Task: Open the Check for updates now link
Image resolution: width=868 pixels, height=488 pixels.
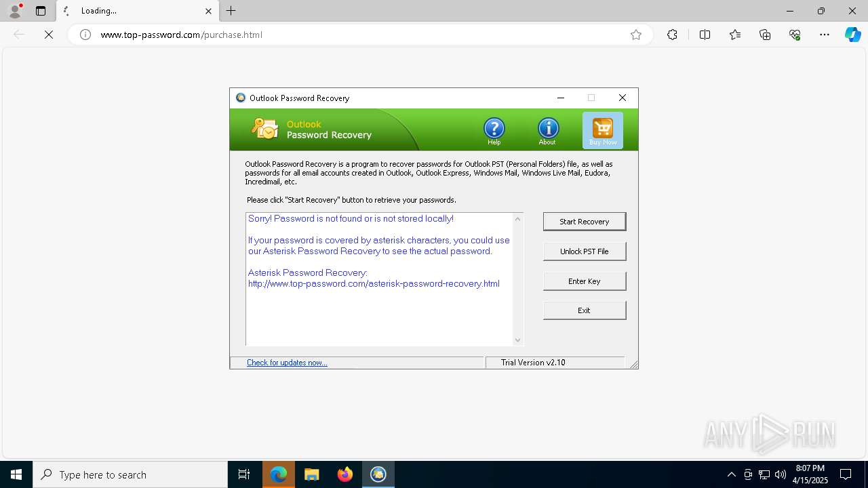Action: point(287,363)
